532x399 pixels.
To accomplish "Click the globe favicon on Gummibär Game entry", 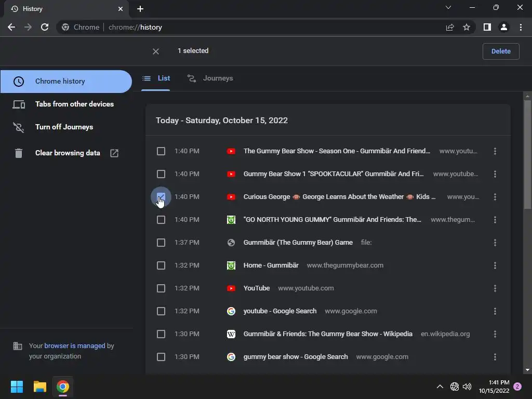I will click(231, 243).
